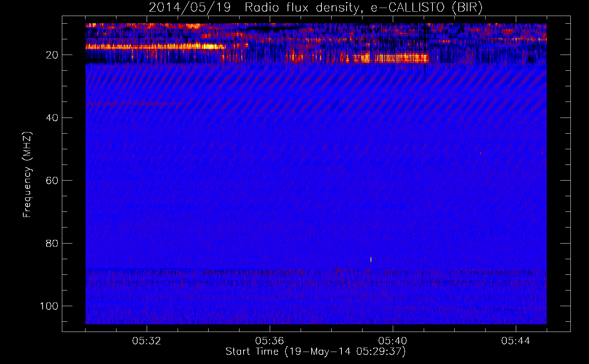Click the 60 MHz frequency tick label
This screenshot has width=589, height=364.
[x=52, y=181]
